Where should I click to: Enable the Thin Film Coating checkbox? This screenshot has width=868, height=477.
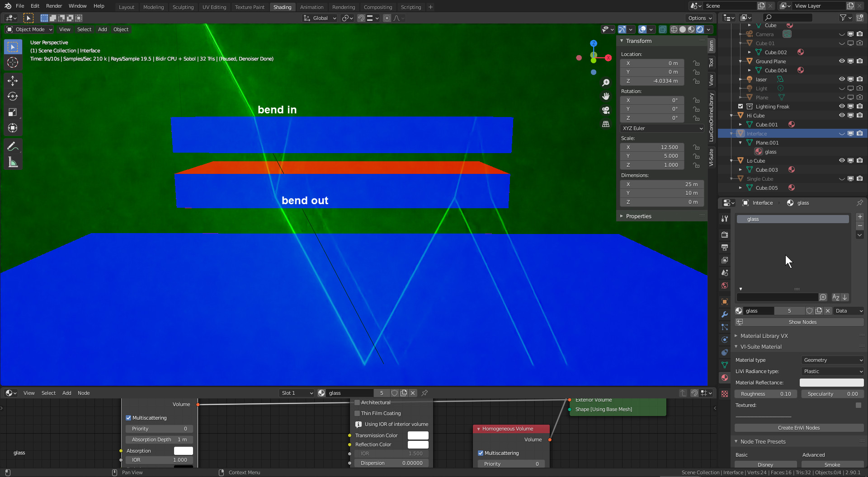(357, 413)
